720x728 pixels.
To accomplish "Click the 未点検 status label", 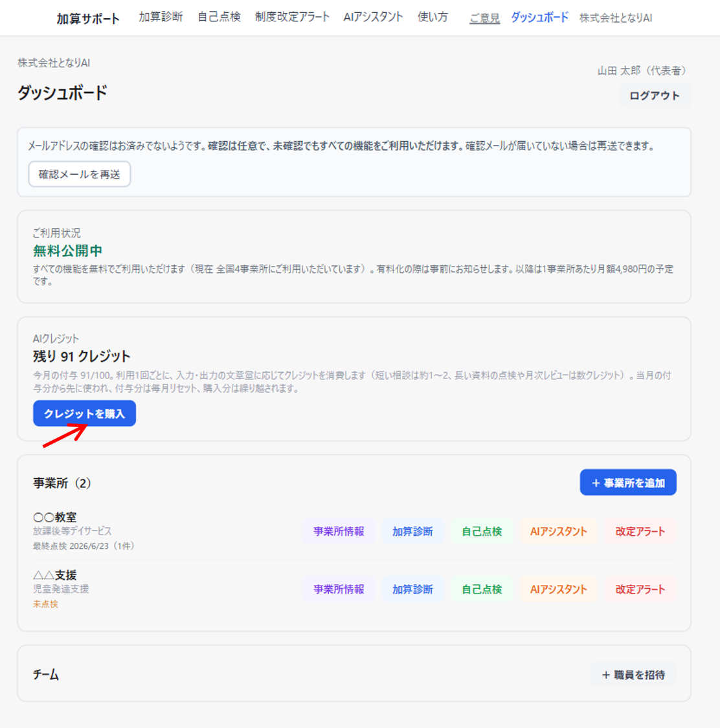I will [x=45, y=604].
